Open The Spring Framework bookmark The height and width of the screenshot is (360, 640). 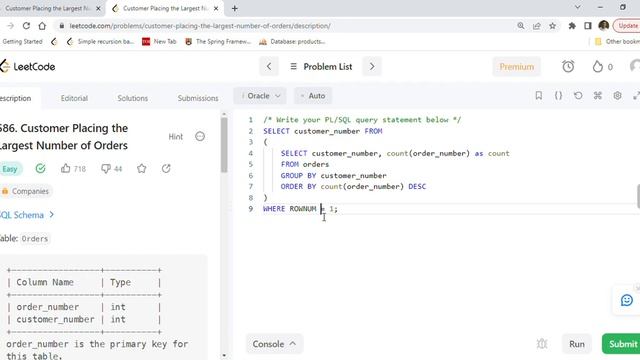tap(218, 42)
